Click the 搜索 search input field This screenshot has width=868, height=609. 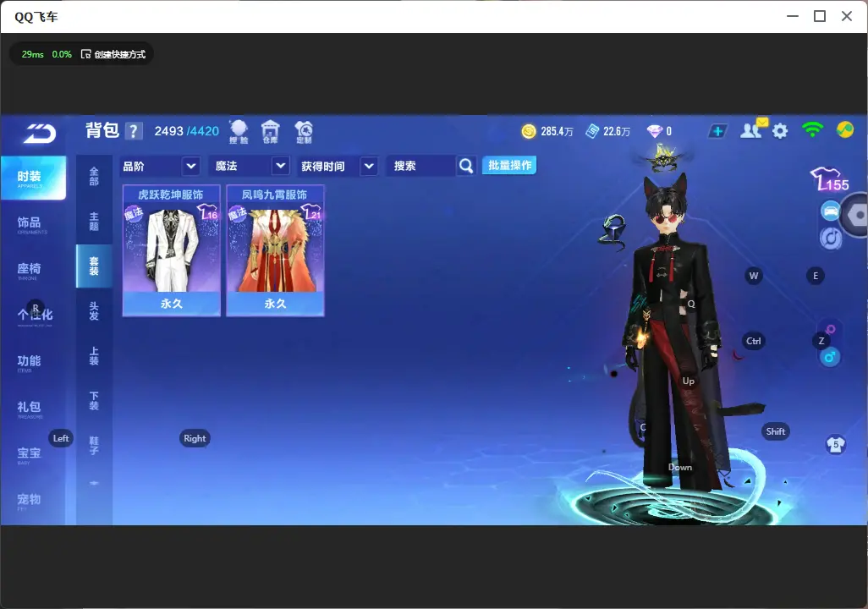pos(420,166)
